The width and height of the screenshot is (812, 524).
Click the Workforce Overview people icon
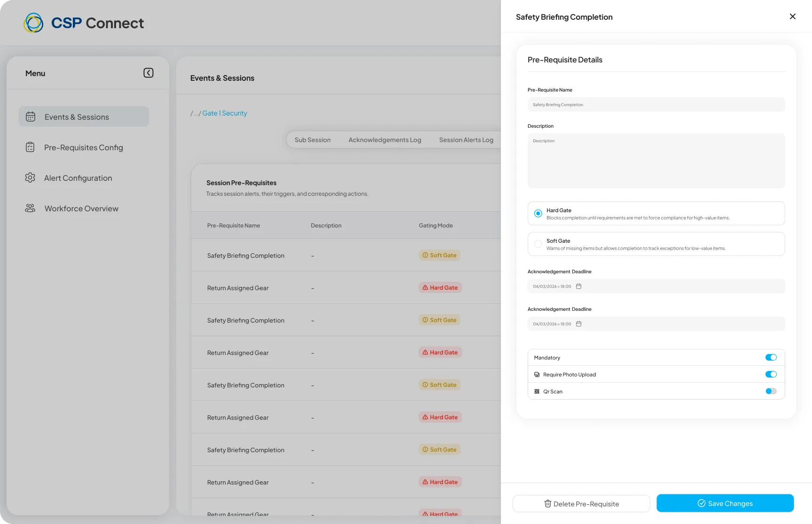click(30, 208)
